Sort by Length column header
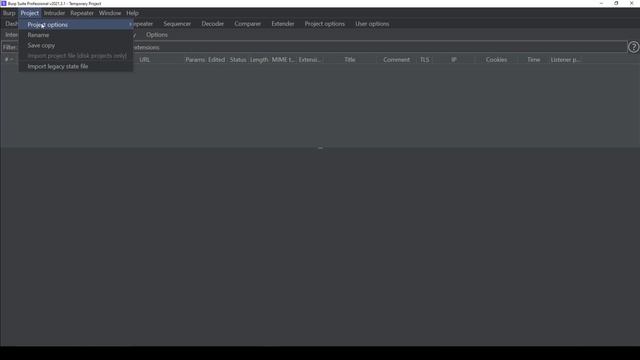 [x=259, y=60]
